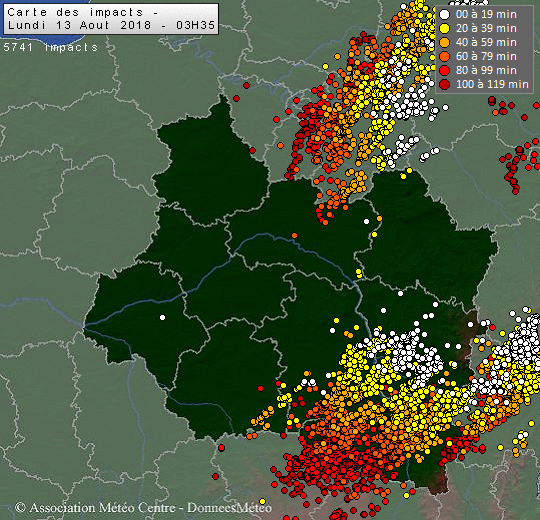
Task: Click the DonneesMétéo watermark text
Action: pos(229,508)
